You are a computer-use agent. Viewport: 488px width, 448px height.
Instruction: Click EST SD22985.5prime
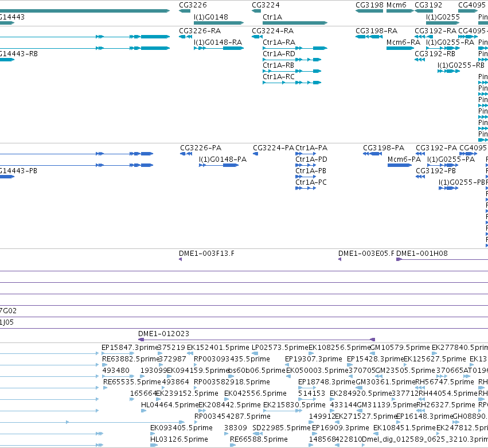[282, 428]
